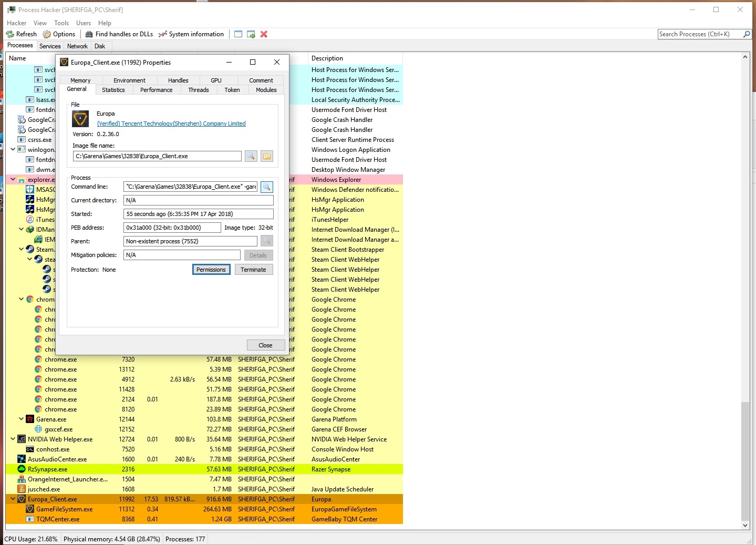Screen dimensions: 756x545
Task: Open the Statistics tab in Properties
Action: click(x=113, y=90)
